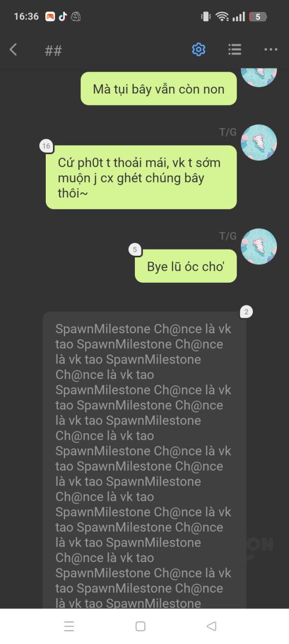Open the three-dot more options menu
Viewport: 289px width, 644px height.
click(x=271, y=49)
